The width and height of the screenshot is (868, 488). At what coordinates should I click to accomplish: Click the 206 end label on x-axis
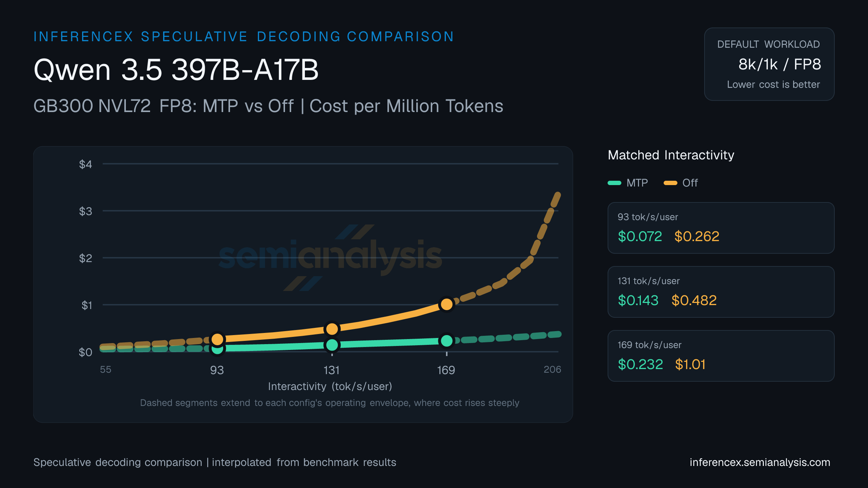click(552, 369)
